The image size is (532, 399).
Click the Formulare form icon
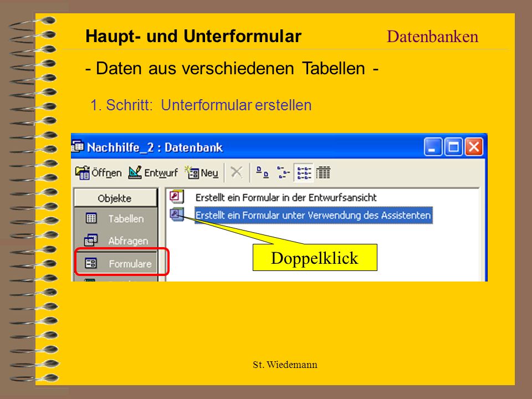(x=91, y=263)
